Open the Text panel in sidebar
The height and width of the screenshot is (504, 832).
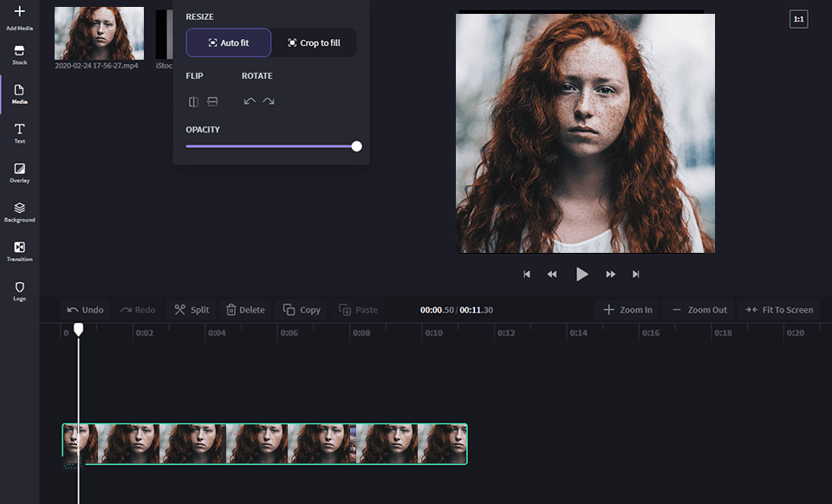click(x=19, y=132)
